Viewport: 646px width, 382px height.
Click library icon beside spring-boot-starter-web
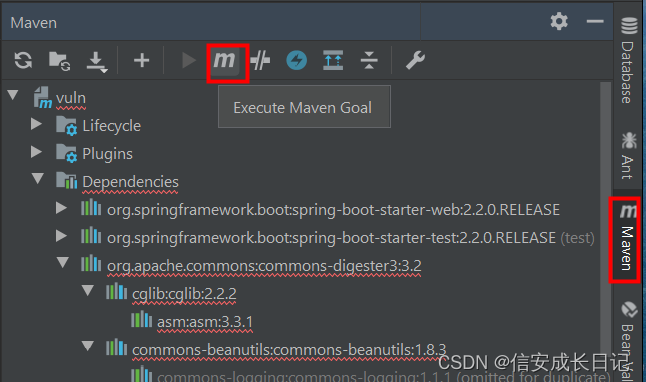(x=91, y=207)
